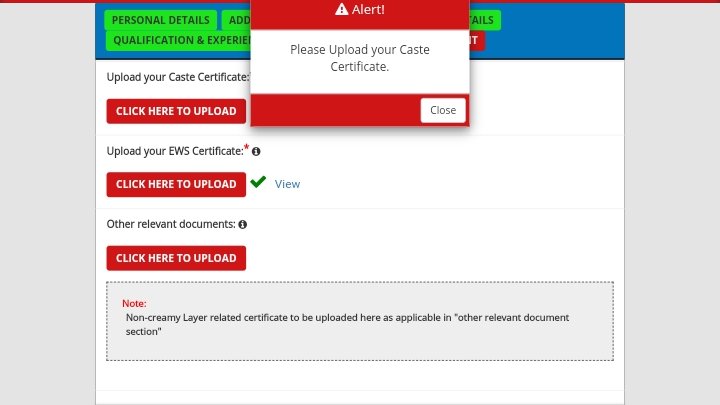Open the Qualification & Experience tab
The image size is (720, 405).
point(178,40)
